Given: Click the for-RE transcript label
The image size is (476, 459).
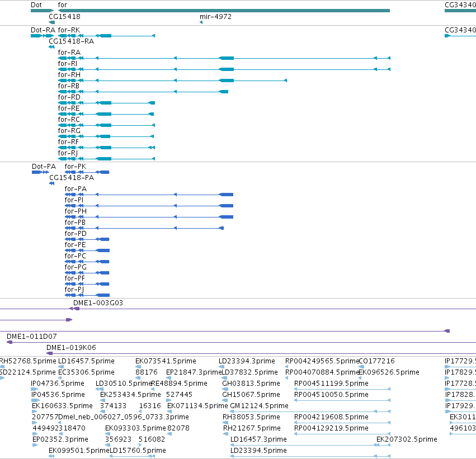Looking at the screenshot, I should click(x=69, y=108).
